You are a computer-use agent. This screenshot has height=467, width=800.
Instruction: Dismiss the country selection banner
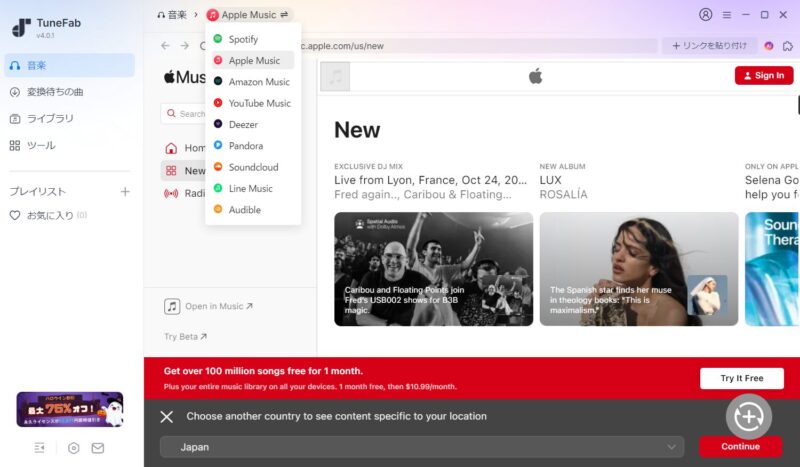tap(167, 417)
